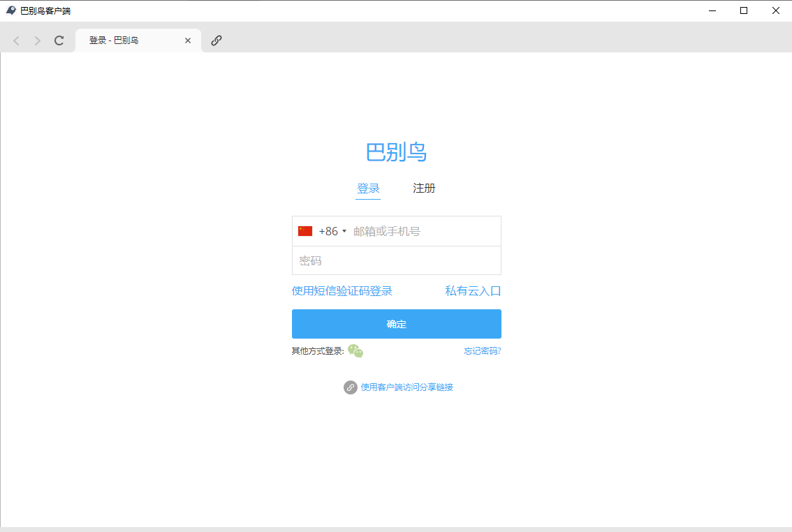
Task: Click the gray chain icon beside 使用客户端访问分享链接
Action: pyautogui.click(x=351, y=387)
